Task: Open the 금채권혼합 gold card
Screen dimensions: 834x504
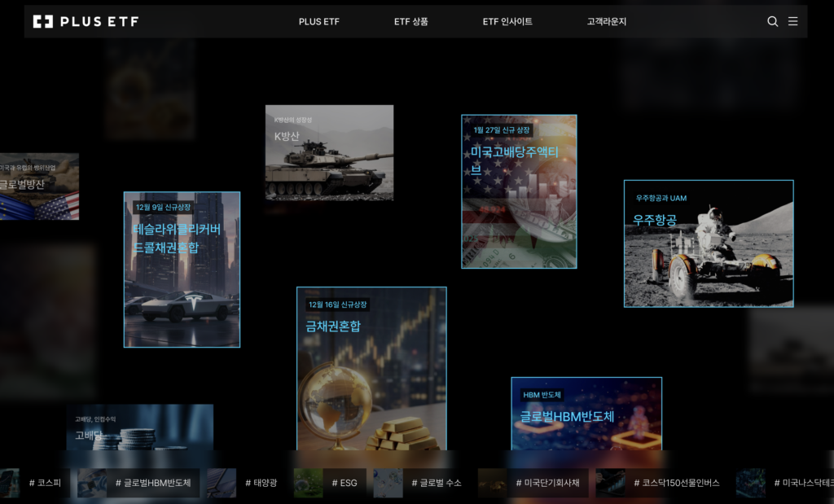Action: 371,369
